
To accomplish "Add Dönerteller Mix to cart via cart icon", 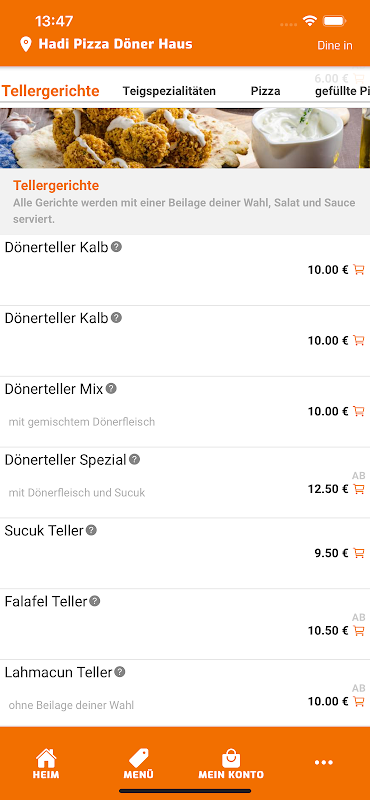I will pyautogui.click(x=359, y=411).
